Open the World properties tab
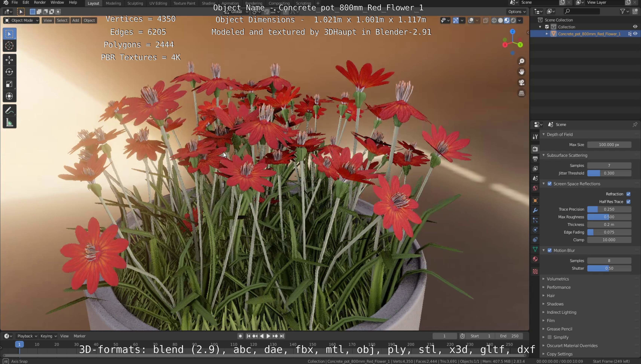Image resolution: width=641 pixels, height=364 pixels. coord(535,188)
